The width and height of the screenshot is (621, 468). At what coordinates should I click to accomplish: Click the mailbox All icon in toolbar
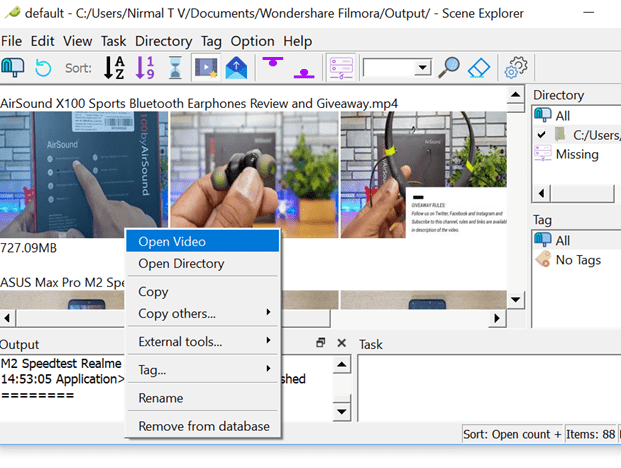pos(13,68)
